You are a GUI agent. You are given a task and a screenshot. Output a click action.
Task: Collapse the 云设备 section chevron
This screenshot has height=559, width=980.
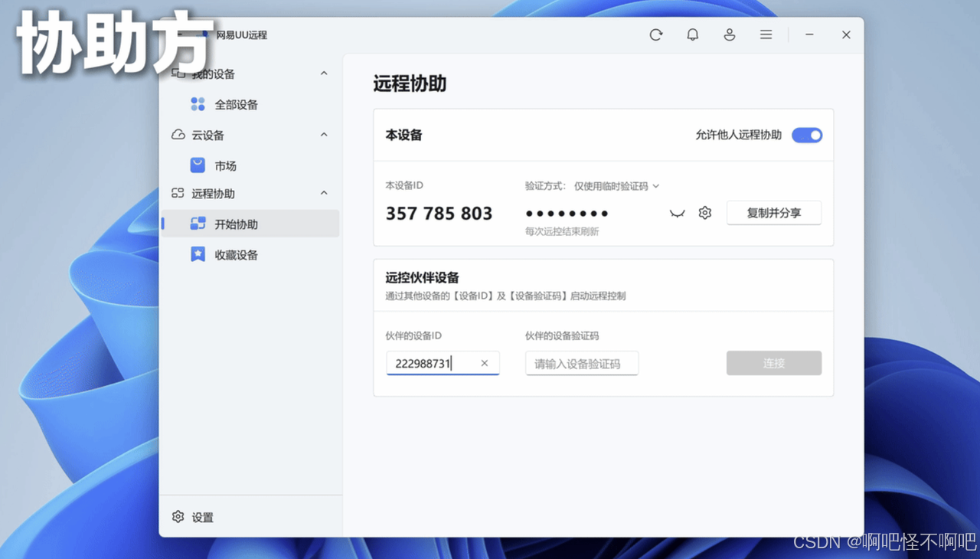tap(324, 135)
